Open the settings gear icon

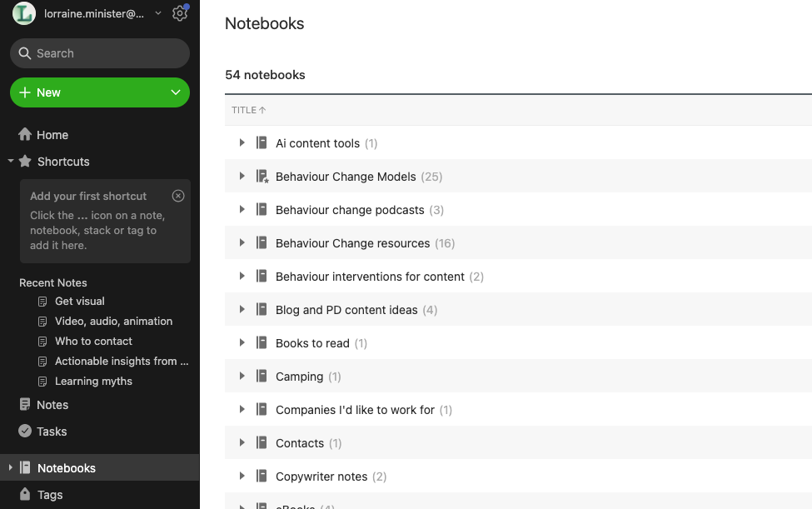(x=179, y=13)
